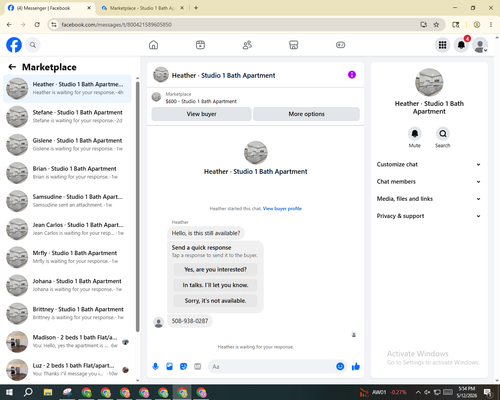The image size is (500, 400).
Task: Click the browser reload button
Action: tap(37, 24)
